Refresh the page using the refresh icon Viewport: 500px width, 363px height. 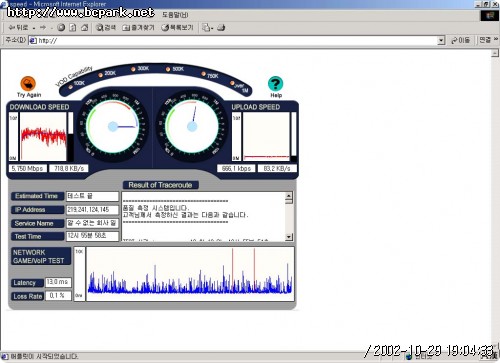(73, 28)
